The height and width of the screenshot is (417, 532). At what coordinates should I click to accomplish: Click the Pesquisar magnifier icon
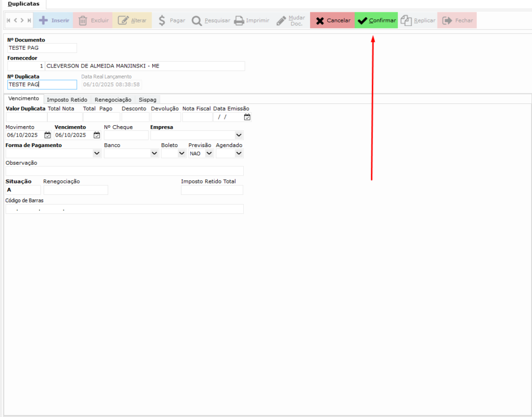(197, 21)
